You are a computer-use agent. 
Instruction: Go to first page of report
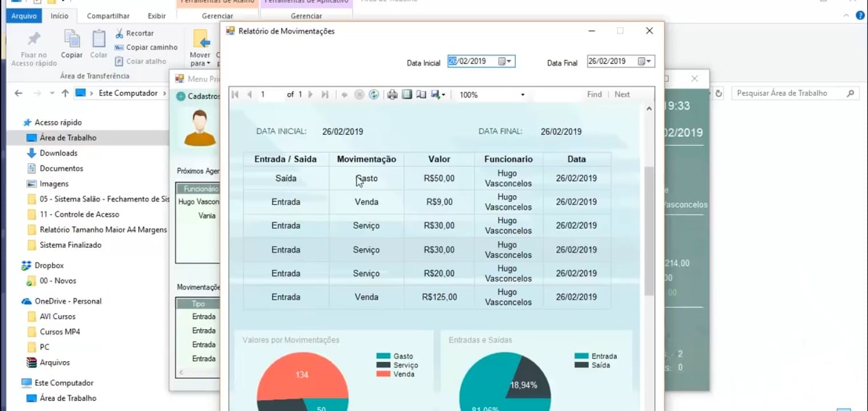pyautogui.click(x=235, y=95)
